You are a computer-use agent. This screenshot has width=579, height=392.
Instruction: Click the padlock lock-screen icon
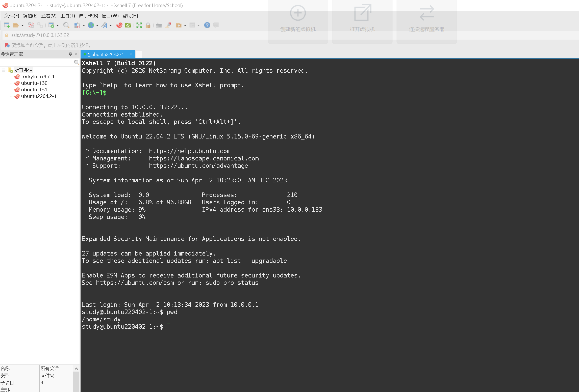point(148,25)
